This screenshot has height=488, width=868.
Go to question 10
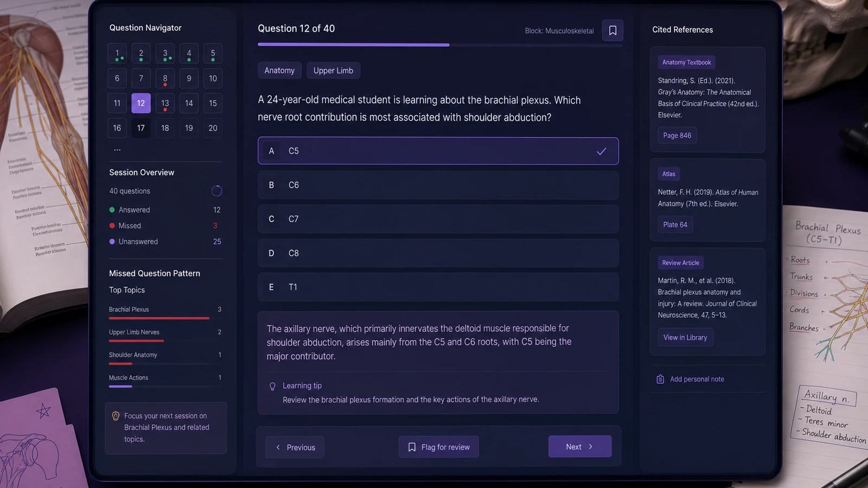213,79
